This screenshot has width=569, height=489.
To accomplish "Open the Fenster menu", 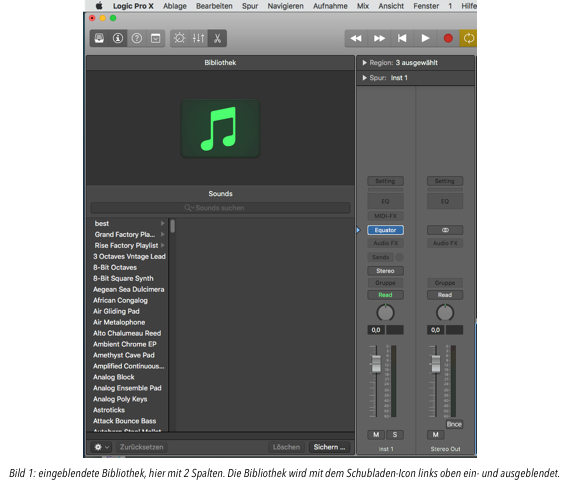I will 426,6.
